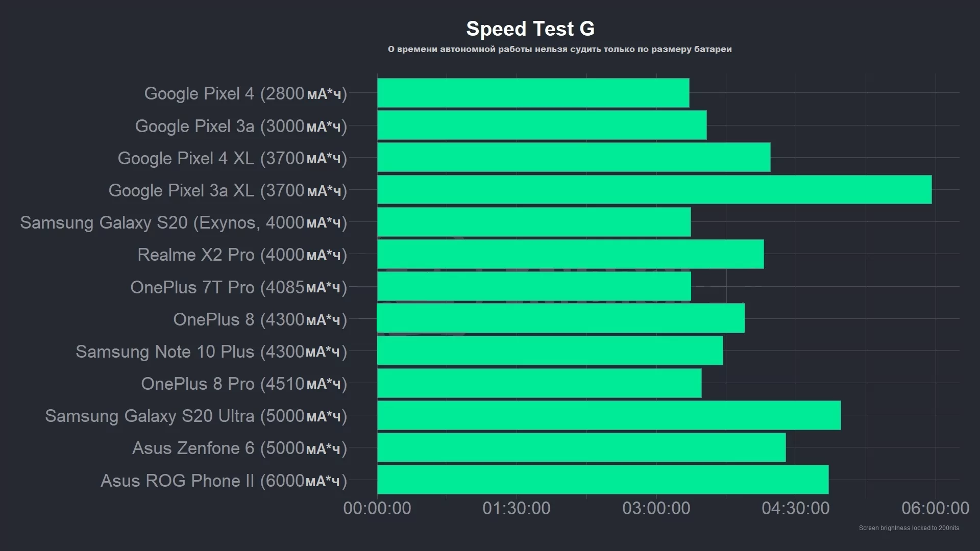980x551 pixels.
Task: Click the Samsung Galaxy S20 Ultra bar
Action: (609, 415)
